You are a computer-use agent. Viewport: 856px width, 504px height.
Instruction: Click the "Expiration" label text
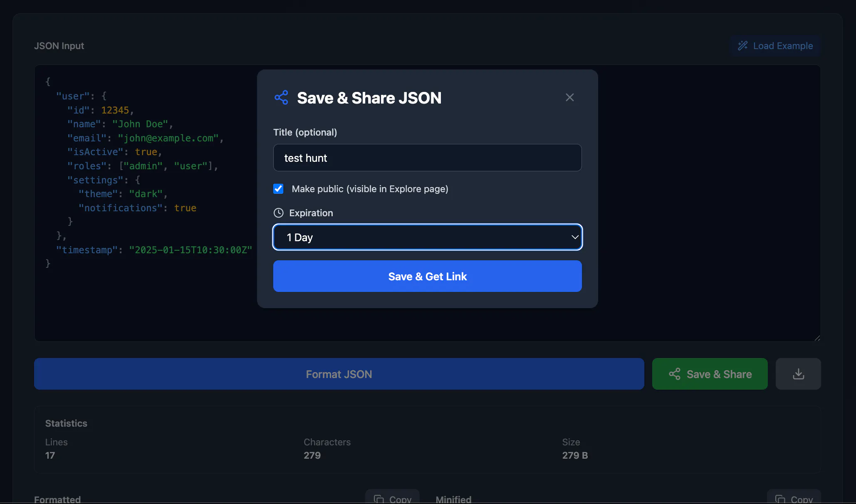311,213
